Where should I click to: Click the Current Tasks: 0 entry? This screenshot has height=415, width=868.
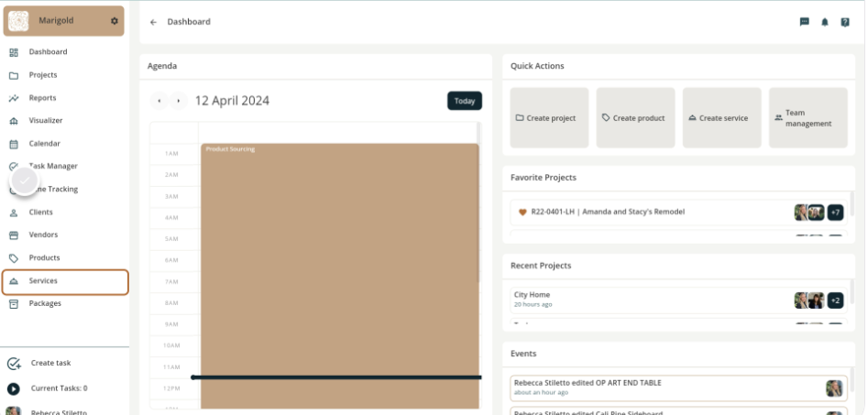click(60, 388)
